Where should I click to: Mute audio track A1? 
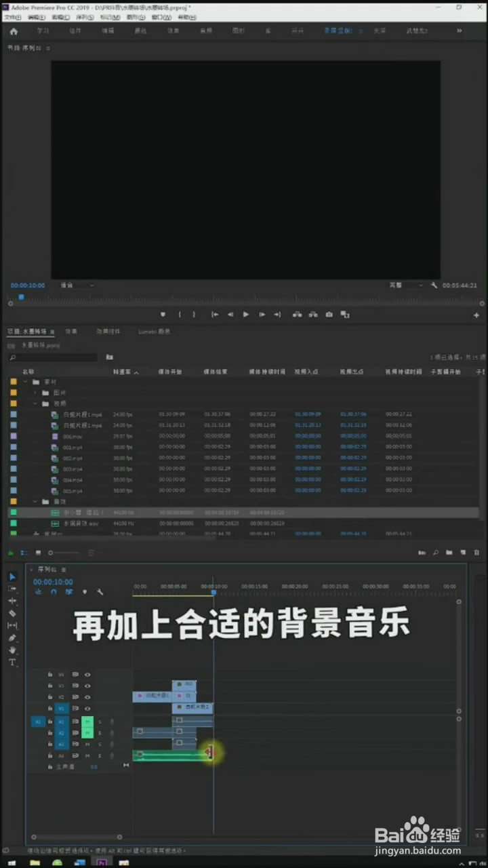pos(87,722)
